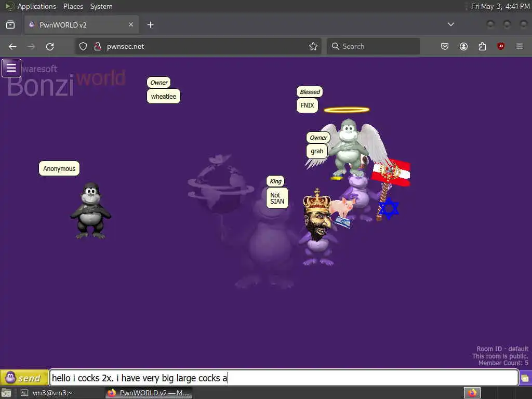Bookmark this page with the star
532x399 pixels.
click(313, 46)
